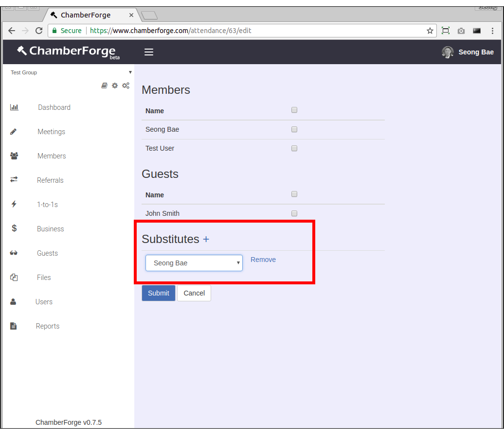Click the camera icon in browser toolbar
The width and height of the screenshot is (504, 435).
pos(461,31)
